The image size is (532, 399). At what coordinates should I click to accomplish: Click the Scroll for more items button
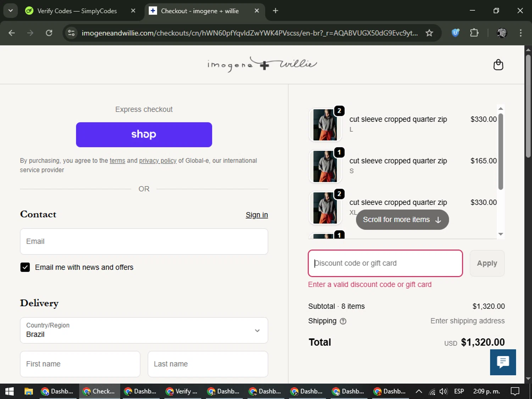tap(402, 220)
